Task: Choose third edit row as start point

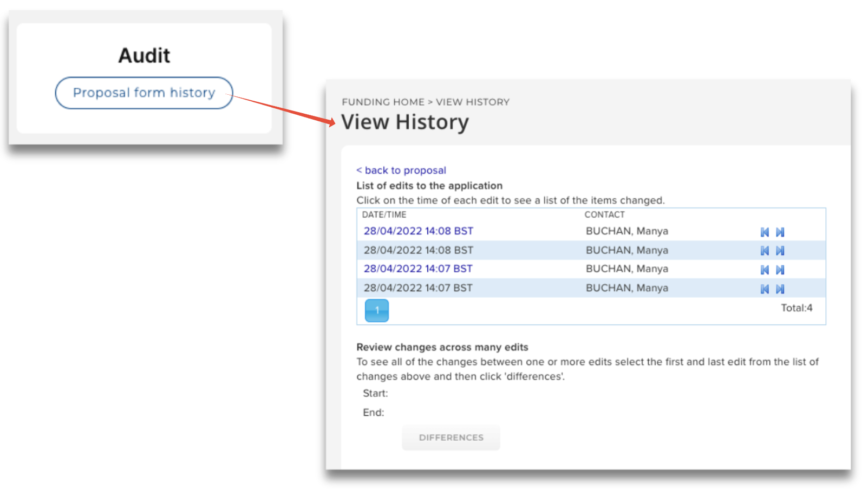Action: [x=765, y=270]
